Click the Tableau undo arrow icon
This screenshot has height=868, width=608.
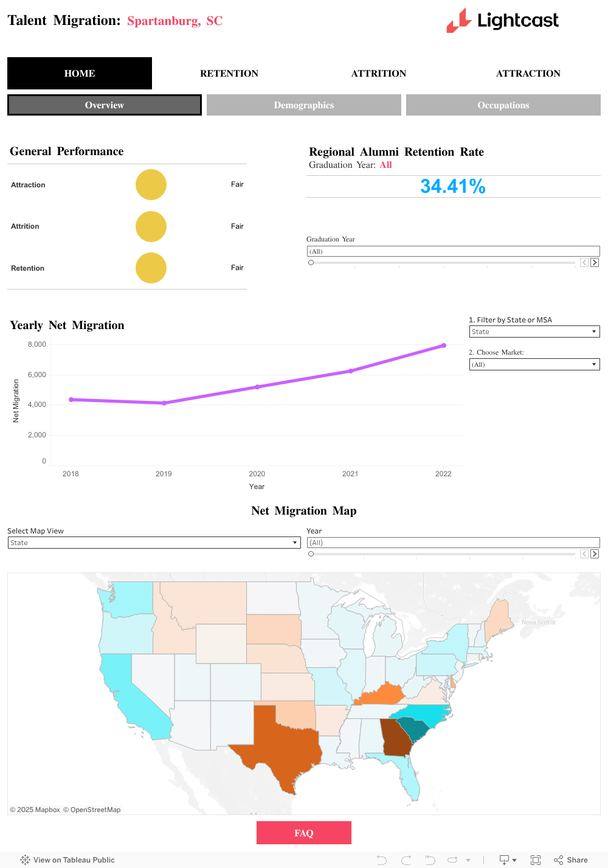(x=382, y=859)
